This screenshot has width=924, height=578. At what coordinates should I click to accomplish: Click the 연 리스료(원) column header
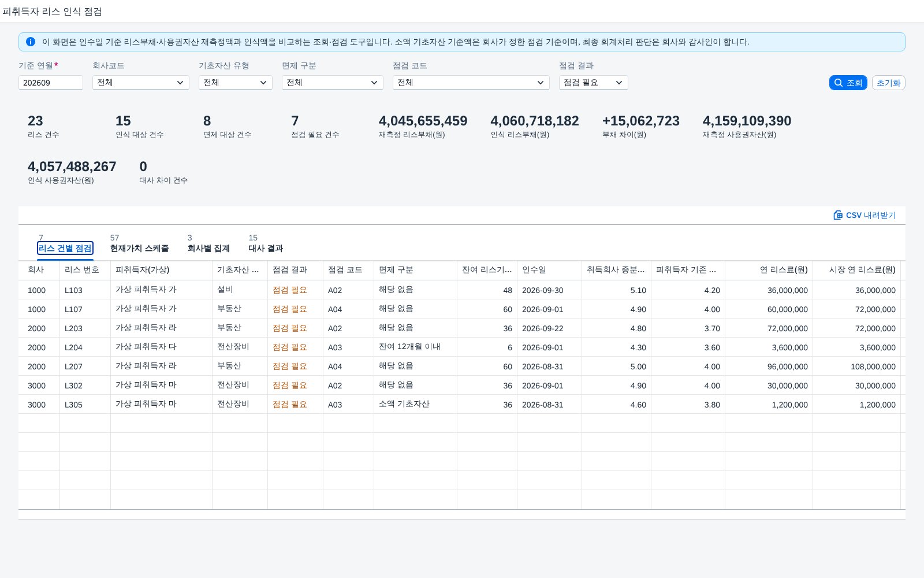point(769,270)
